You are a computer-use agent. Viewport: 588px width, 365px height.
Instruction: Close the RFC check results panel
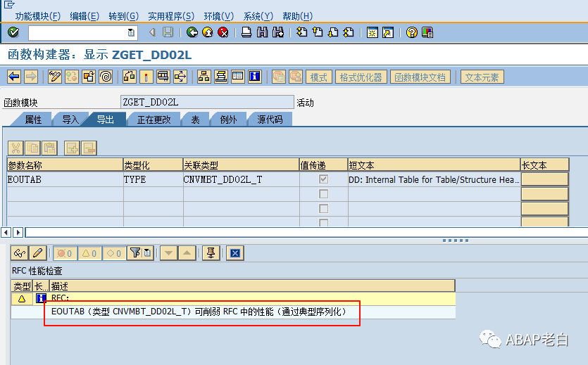235,253
